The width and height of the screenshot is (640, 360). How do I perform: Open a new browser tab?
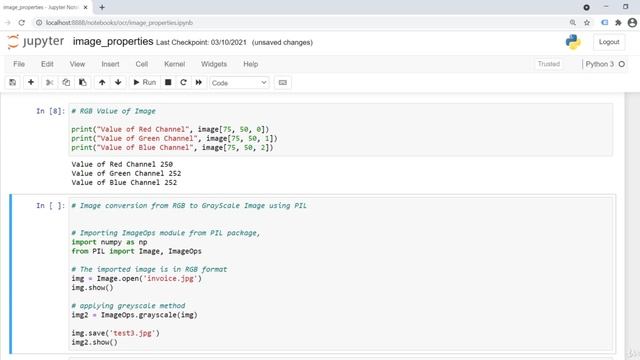click(102, 7)
